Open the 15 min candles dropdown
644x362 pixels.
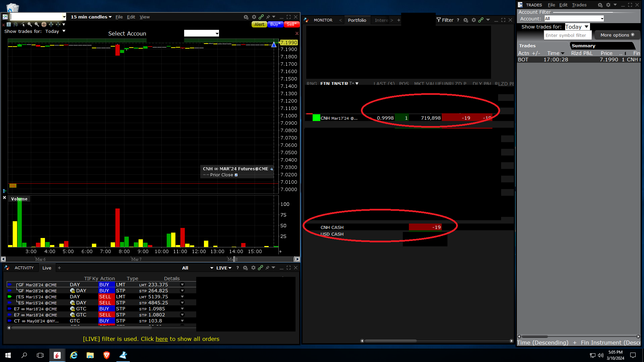click(91, 17)
